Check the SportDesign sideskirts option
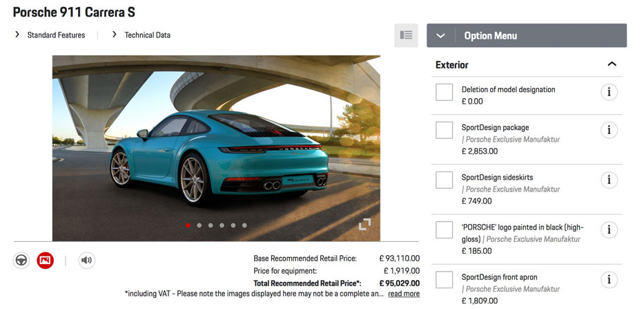644x309 pixels. 444,180
